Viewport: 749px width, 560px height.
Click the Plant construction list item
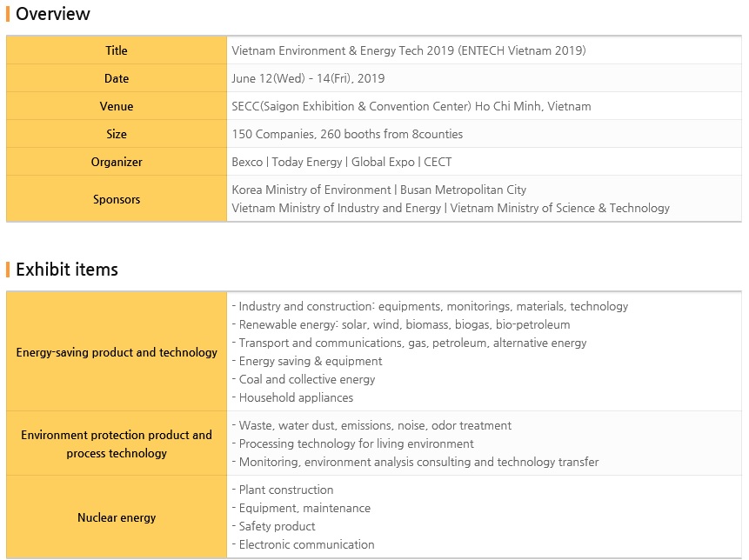click(285, 490)
